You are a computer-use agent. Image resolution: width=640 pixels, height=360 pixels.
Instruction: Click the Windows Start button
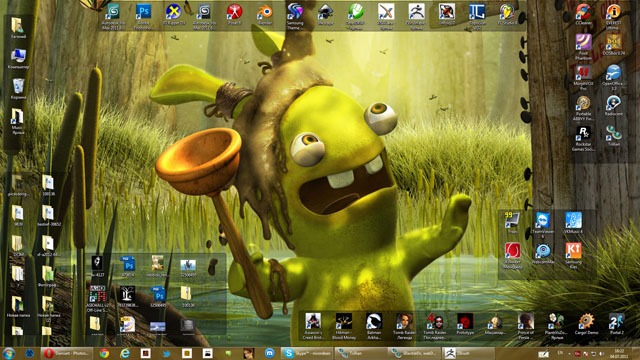click(9, 353)
